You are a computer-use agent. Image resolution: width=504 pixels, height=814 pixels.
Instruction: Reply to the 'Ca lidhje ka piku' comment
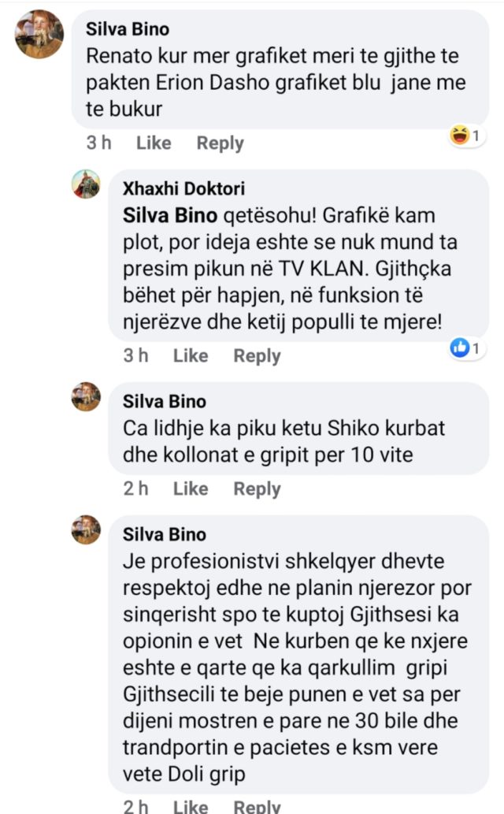coord(257,489)
